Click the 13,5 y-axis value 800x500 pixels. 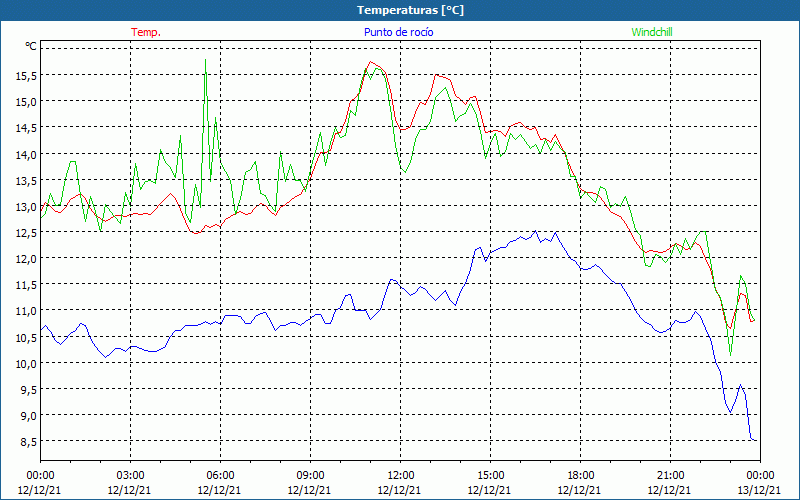[x=26, y=181]
